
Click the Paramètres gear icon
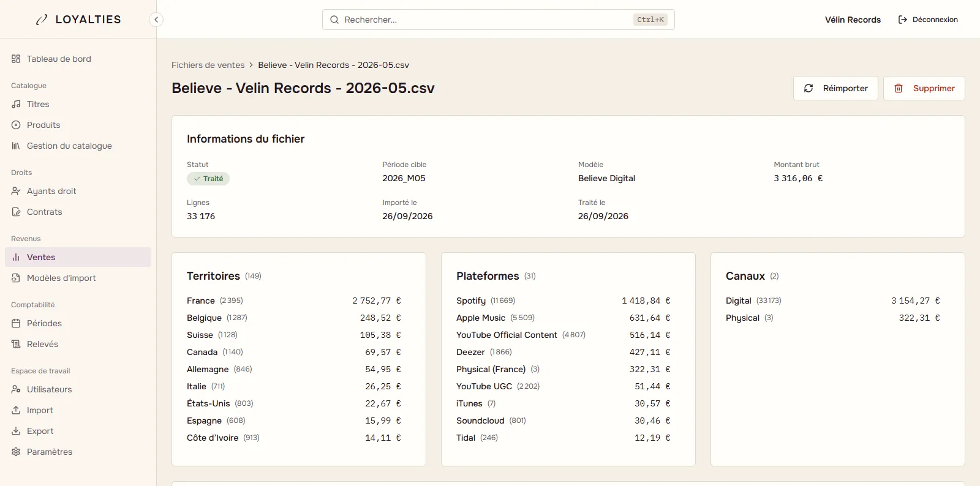(x=16, y=452)
